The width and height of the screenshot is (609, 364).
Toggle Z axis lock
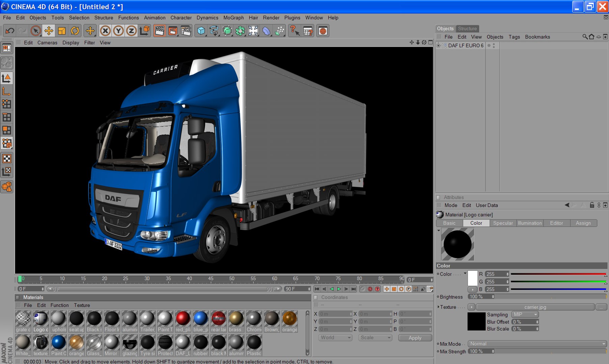coord(131,31)
